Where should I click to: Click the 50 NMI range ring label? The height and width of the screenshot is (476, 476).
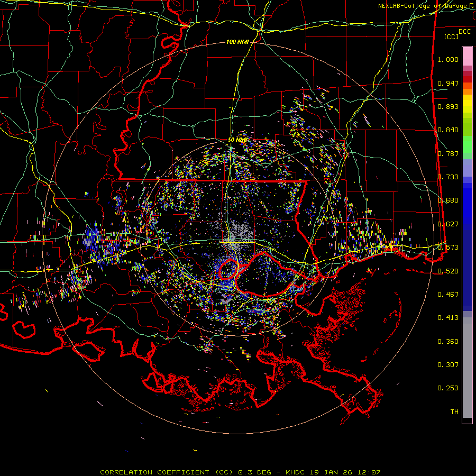pos(237,140)
